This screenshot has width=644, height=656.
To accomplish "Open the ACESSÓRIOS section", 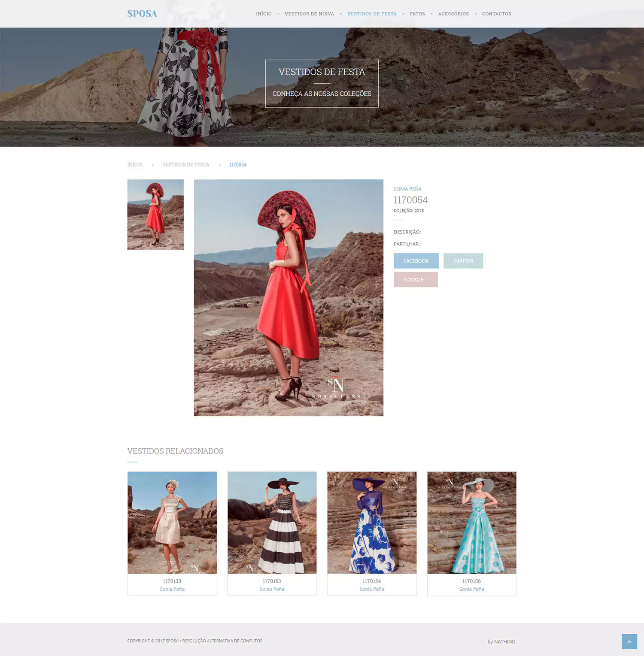I will (x=453, y=13).
